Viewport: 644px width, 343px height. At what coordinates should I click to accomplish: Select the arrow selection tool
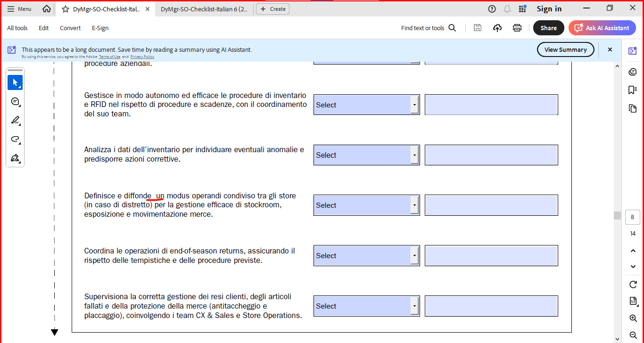pyautogui.click(x=15, y=83)
